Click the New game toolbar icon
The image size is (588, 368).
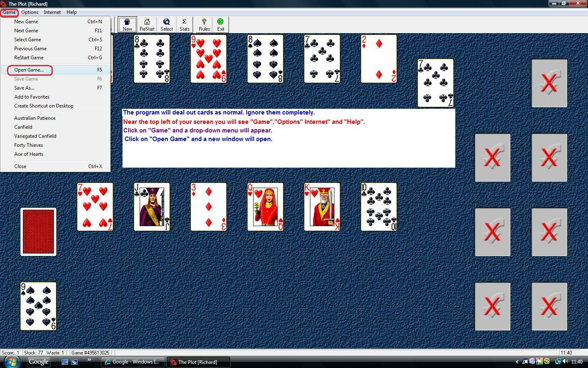click(x=127, y=25)
